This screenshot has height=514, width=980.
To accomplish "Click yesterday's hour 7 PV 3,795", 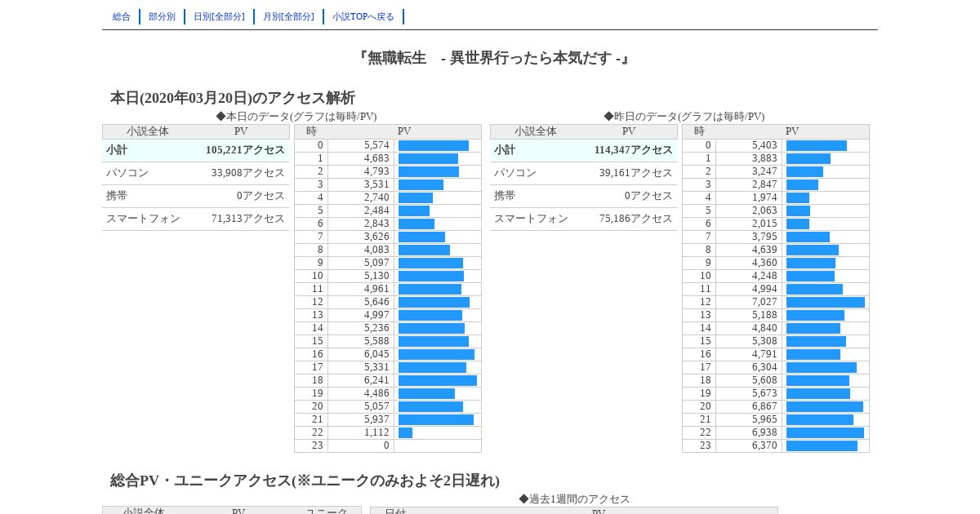I will point(764,237).
